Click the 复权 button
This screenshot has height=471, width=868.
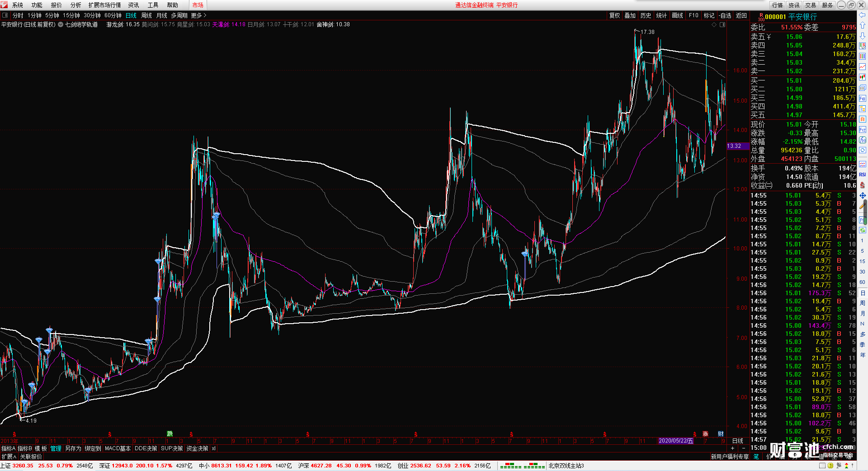[x=615, y=15]
